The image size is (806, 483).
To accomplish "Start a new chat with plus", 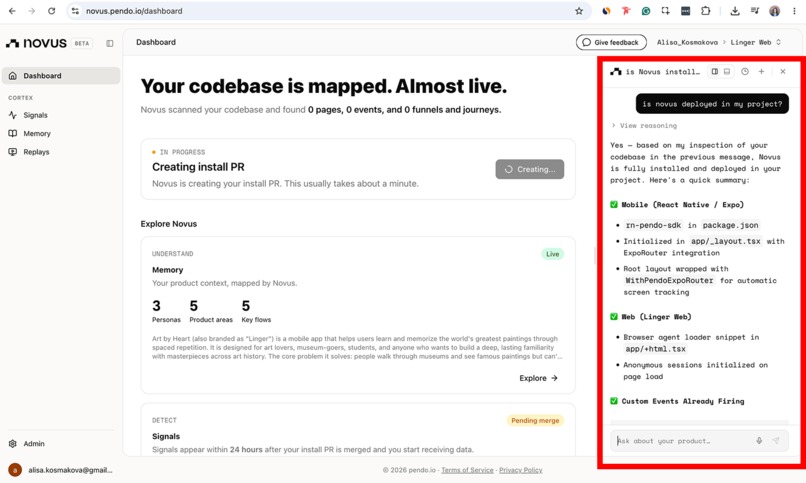I will (761, 71).
